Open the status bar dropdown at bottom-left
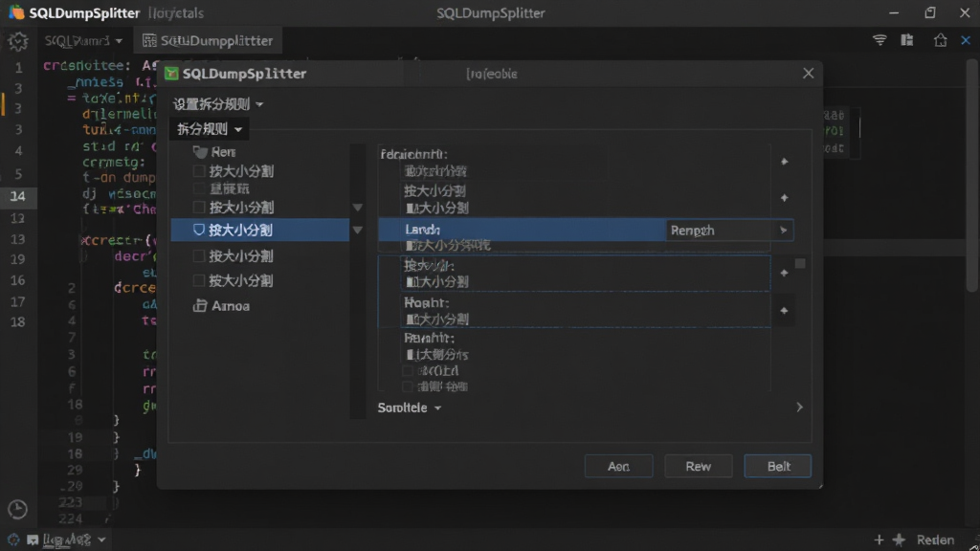Screen dimensions: 980x551 (x=74, y=540)
